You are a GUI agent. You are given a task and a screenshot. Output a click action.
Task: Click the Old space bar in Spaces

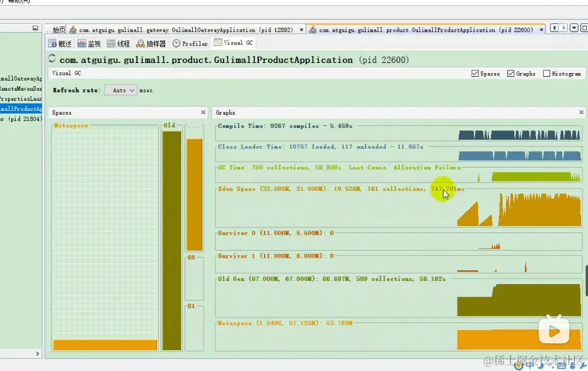coord(172,241)
